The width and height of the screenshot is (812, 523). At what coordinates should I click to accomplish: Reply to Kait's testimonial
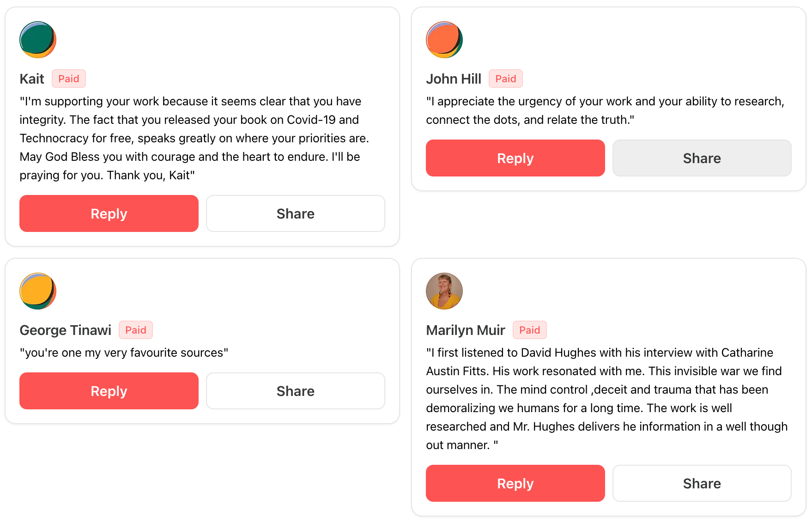[x=109, y=213]
